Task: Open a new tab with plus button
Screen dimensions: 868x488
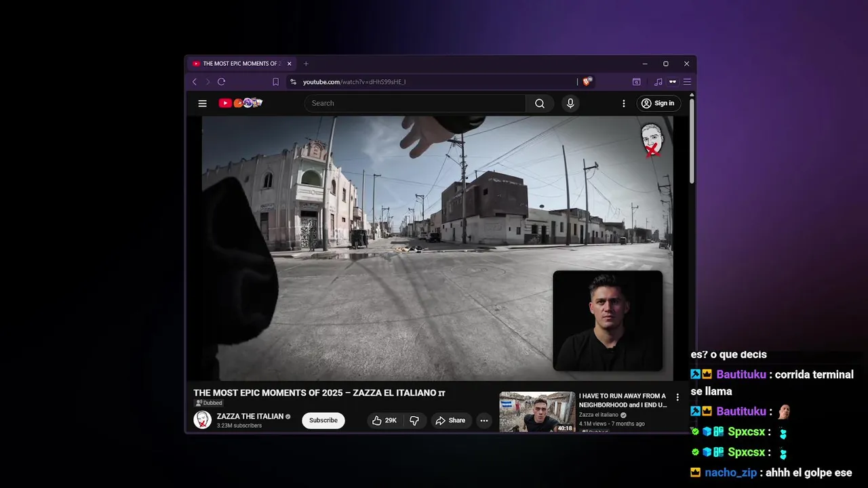Action: (306, 64)
